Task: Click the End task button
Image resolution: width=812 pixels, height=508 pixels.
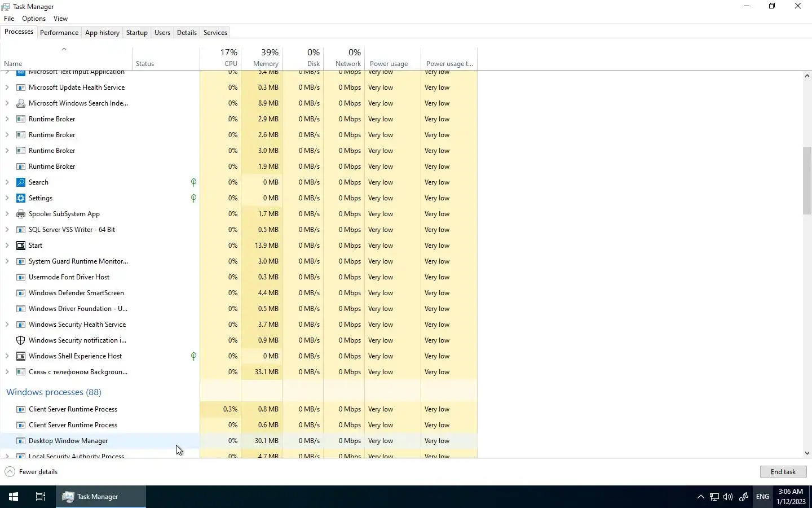Action: [x=783, y=472]
